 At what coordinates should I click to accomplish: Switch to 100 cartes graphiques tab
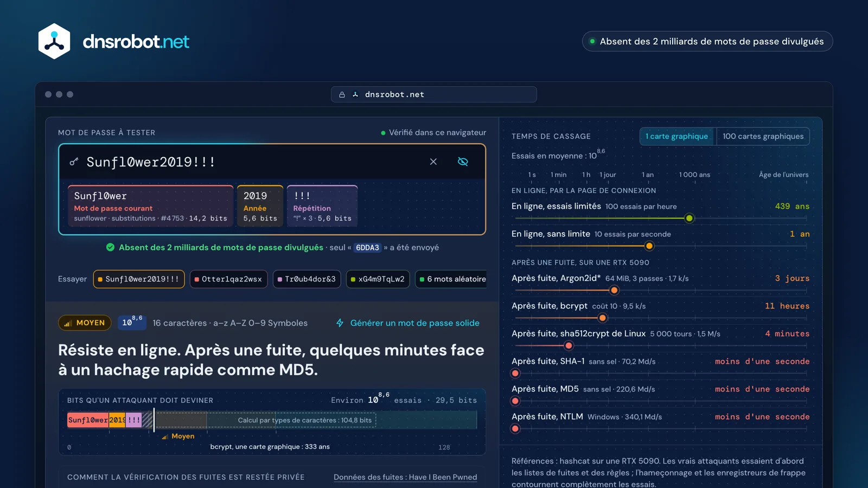pos(763,136)
